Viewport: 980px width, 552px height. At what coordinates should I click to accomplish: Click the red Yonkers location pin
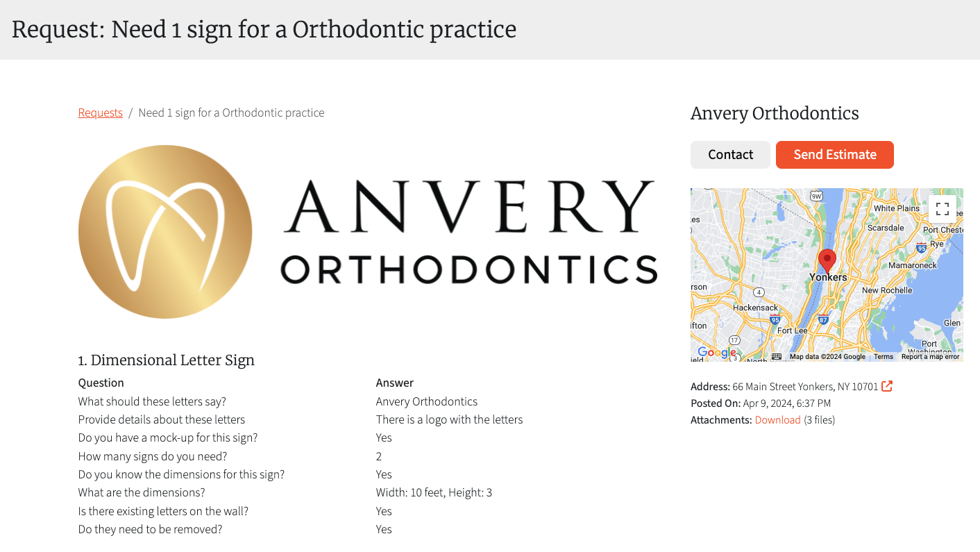(827, 261)
